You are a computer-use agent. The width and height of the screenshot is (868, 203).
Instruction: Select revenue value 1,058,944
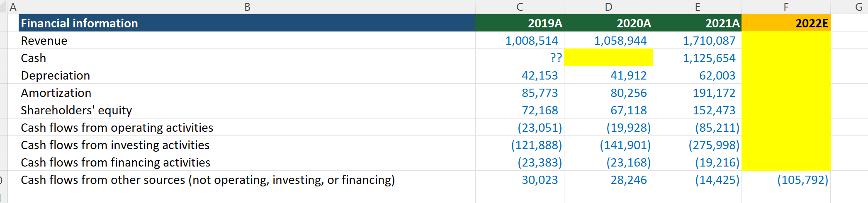point(608,41)
